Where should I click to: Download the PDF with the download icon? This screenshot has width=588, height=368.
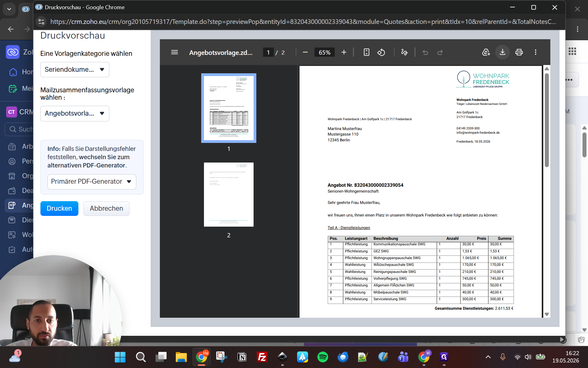[503, 52]
